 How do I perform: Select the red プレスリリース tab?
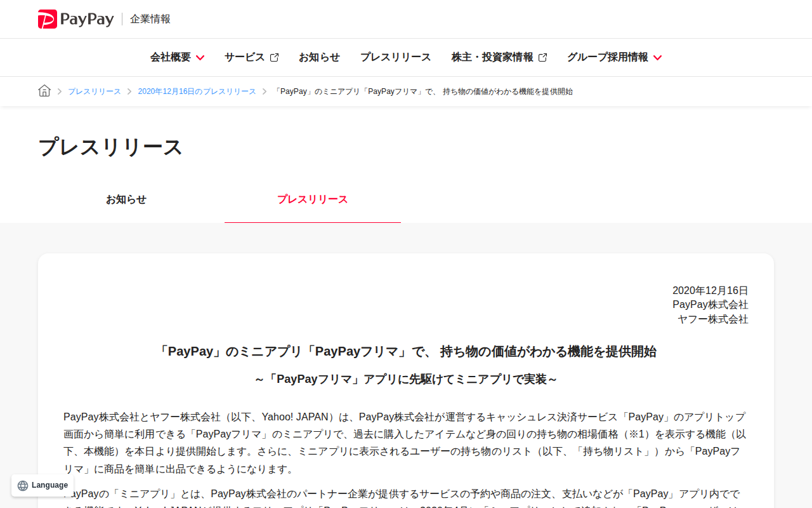tap(313, 199)
